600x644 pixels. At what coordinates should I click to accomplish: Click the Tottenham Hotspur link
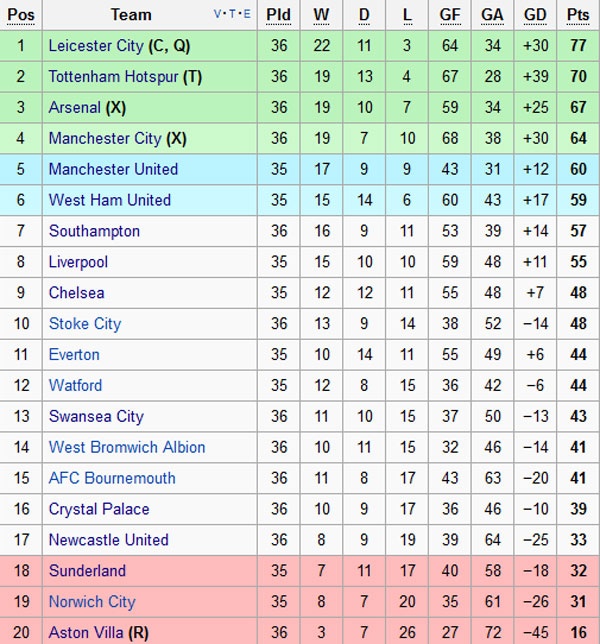click(113, 77)
